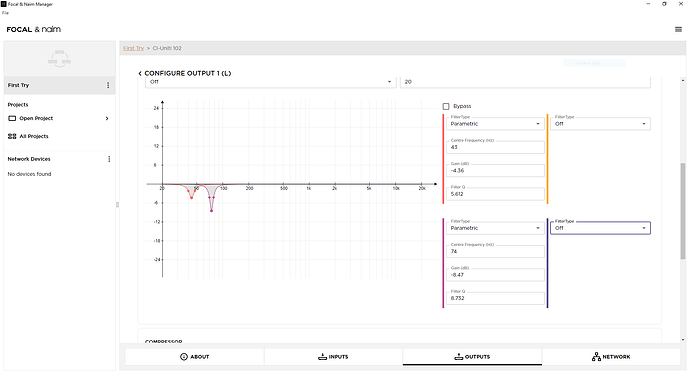The image size is (690, 373).
Task: Open the File menu
Action: [5, 13]
